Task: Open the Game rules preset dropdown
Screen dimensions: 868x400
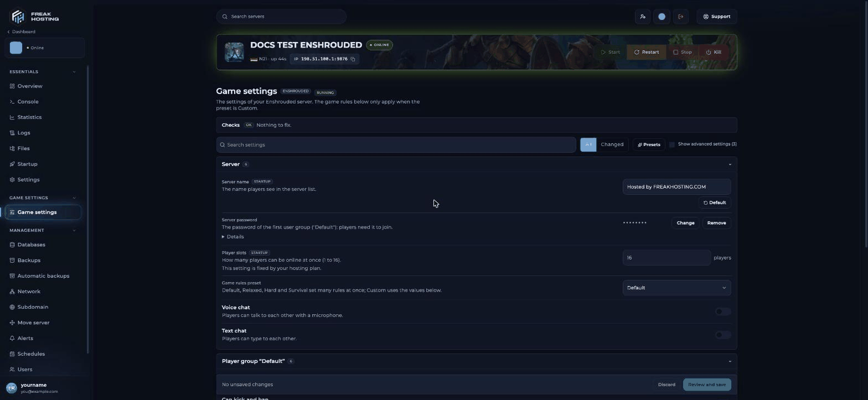Action: coord(676,288)
